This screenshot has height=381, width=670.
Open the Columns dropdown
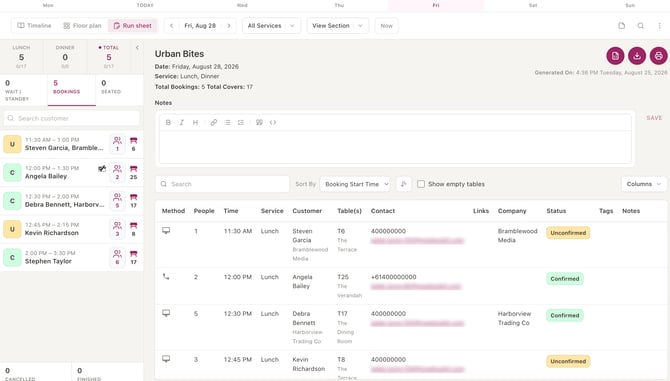[644, 184]
